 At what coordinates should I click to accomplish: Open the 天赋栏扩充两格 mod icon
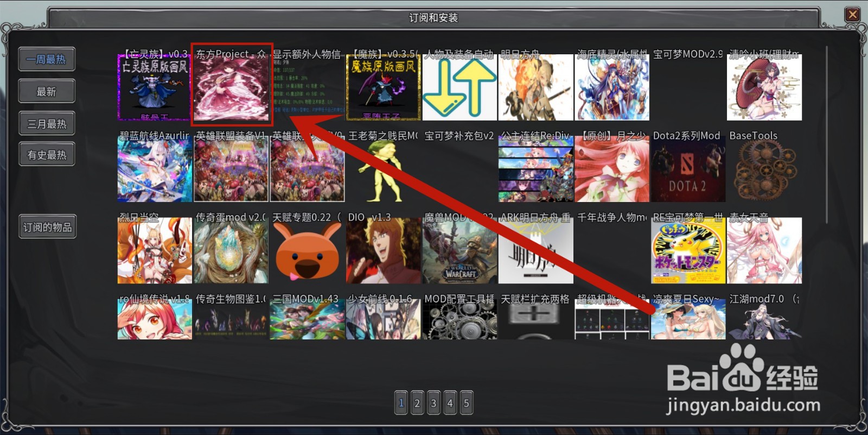pos(536,319)
